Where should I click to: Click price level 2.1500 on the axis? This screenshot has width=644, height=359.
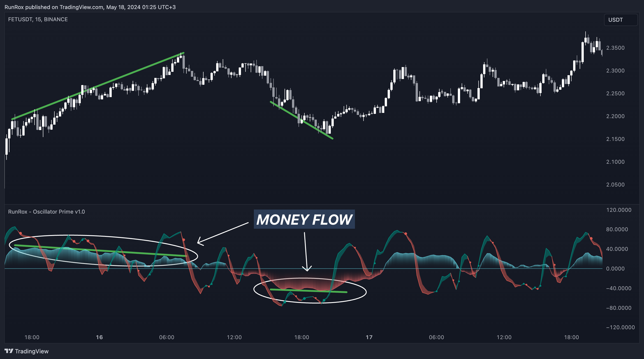click(x=615, y=139)
